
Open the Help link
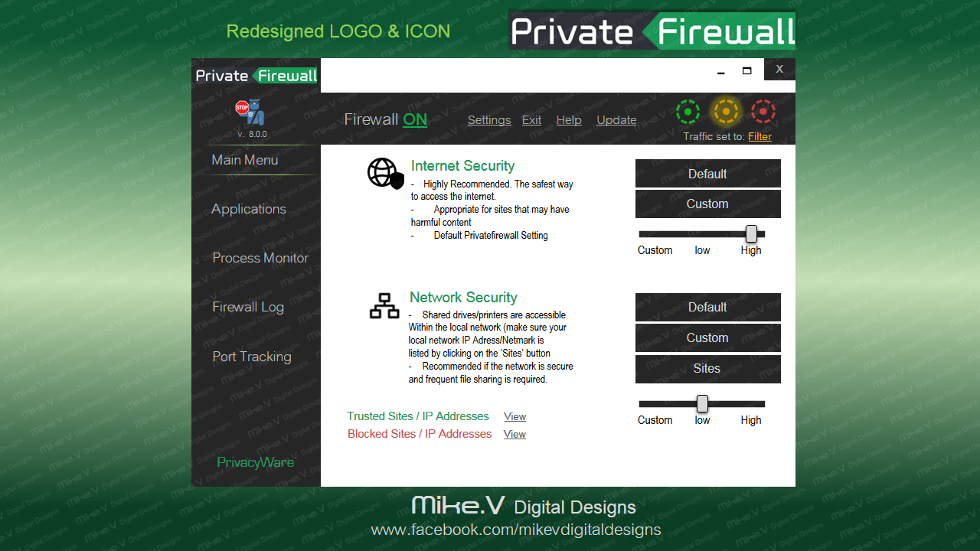tap(569, 120)
